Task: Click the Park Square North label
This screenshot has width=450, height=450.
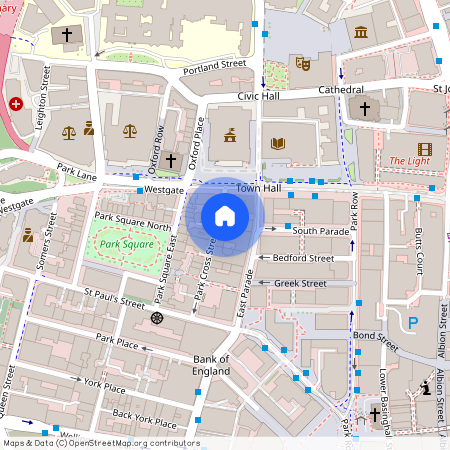Action: (133, 222)
